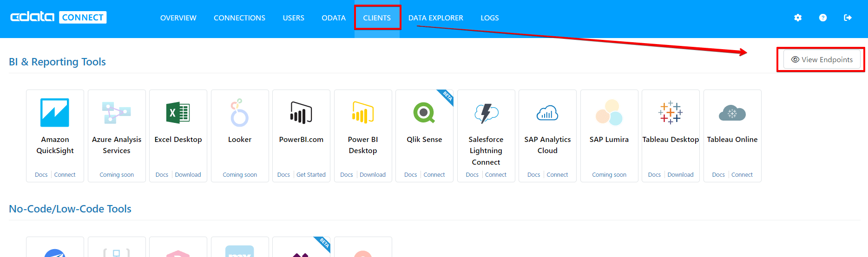Click Coming soon under Looker

240,175
